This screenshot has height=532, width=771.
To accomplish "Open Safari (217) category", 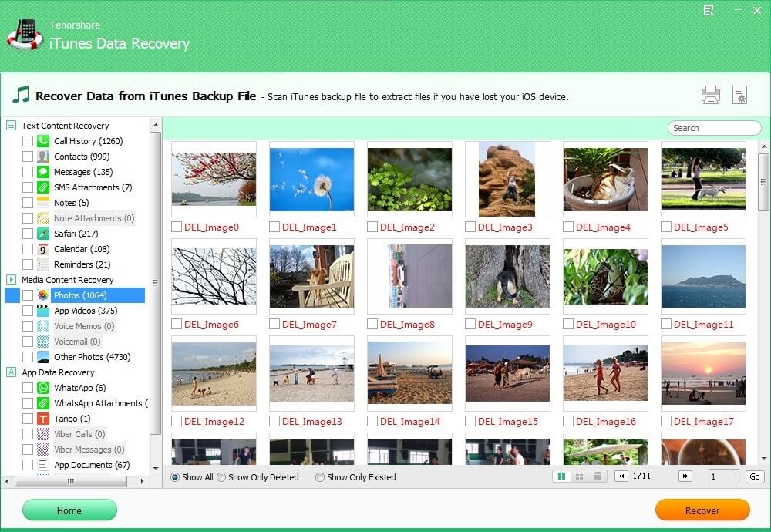I will 76,234.
